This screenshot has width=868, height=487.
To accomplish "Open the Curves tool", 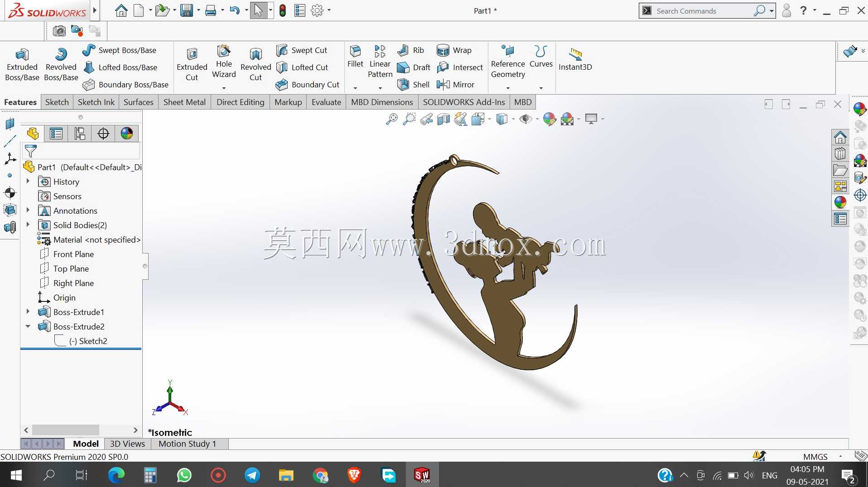I will pos(541,57).
